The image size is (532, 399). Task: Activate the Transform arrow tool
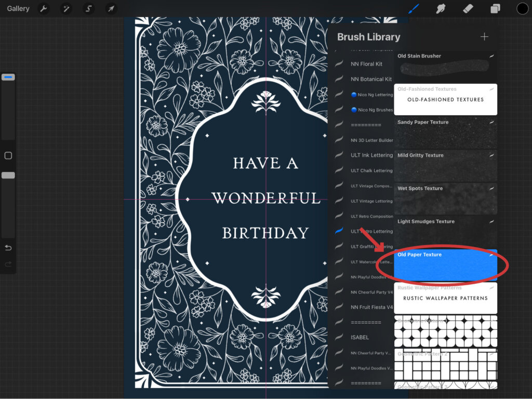[111, 9]
